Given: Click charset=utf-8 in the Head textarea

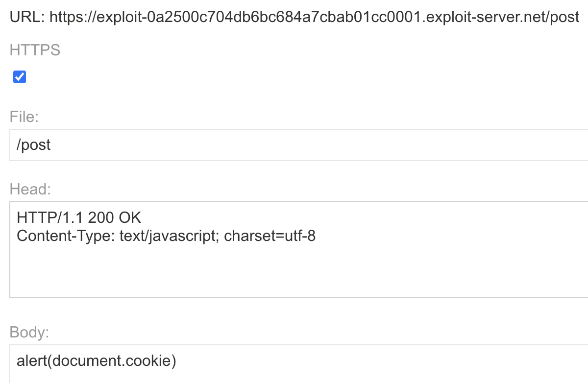Looking at the screenshot, I should coord(269,236).
